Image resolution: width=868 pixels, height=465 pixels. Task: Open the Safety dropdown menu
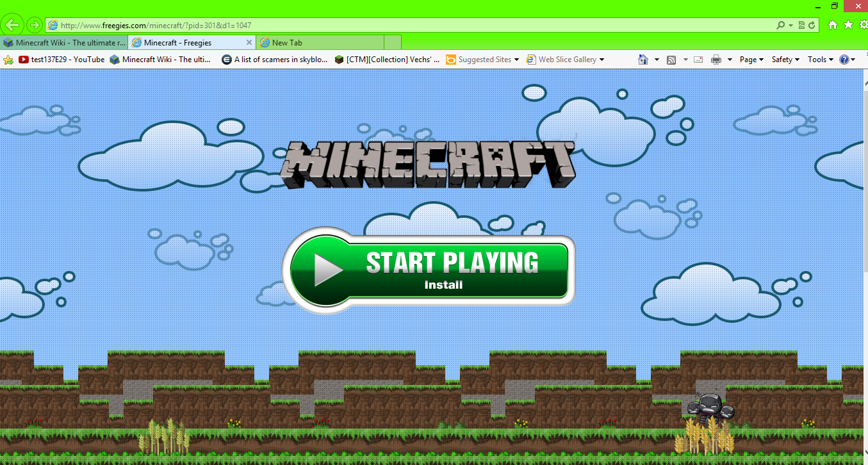(x=785, y=60)
